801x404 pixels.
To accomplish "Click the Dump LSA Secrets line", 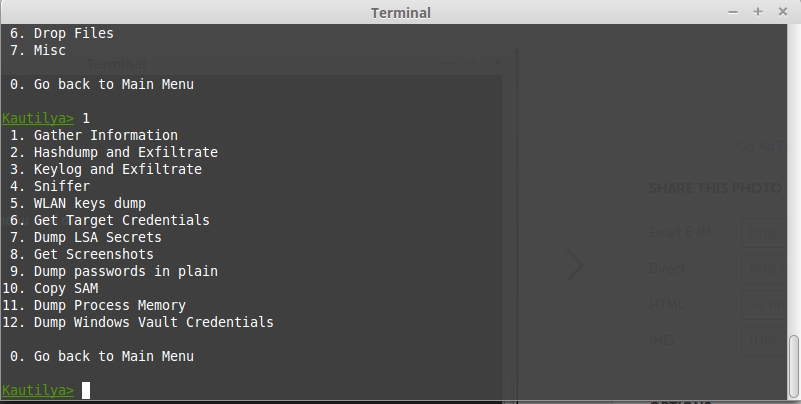I will click(86, 237).
